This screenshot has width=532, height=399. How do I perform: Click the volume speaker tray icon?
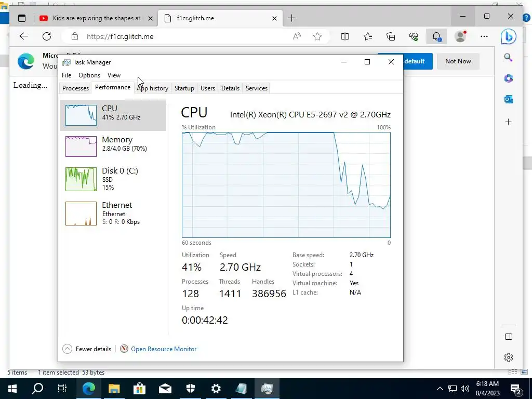pos(465,389)
